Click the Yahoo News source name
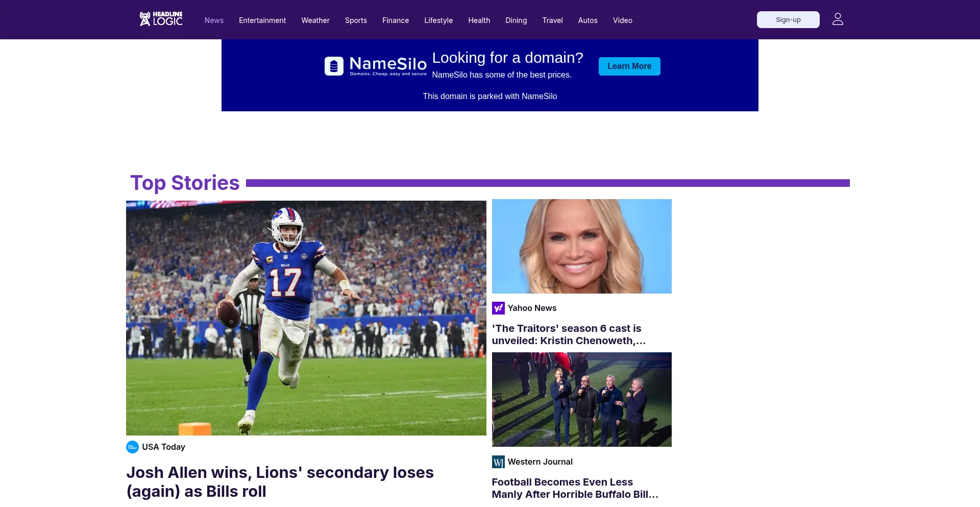The image size is (980, 507). (x=532, y=308)
